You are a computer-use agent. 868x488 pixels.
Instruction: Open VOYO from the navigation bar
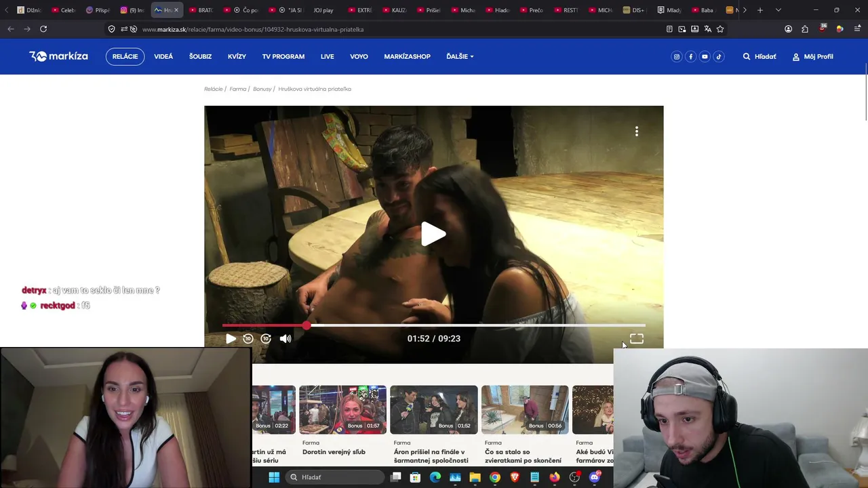[359, 56]
